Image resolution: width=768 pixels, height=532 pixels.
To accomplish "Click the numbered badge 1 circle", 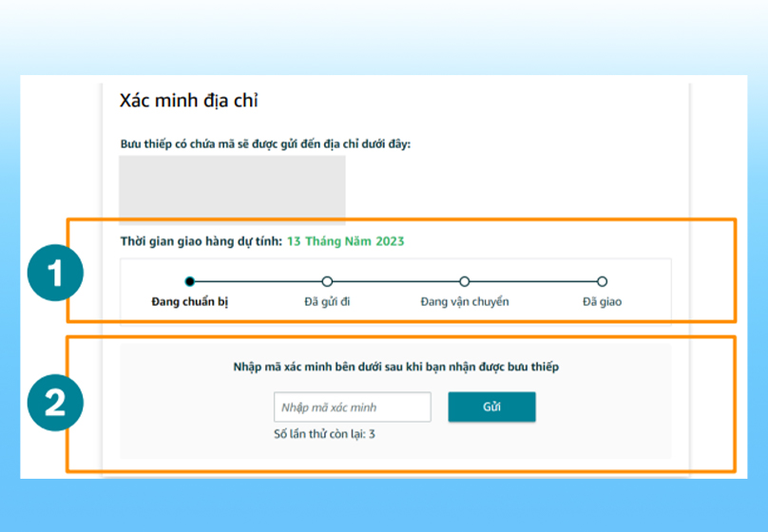I will [x=54, y=275].
